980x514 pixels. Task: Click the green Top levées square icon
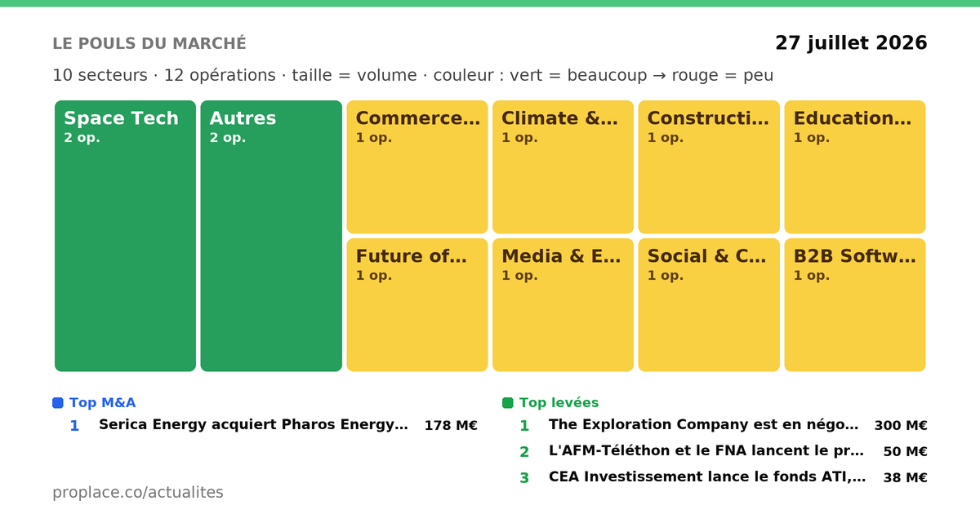click(508, 403)
